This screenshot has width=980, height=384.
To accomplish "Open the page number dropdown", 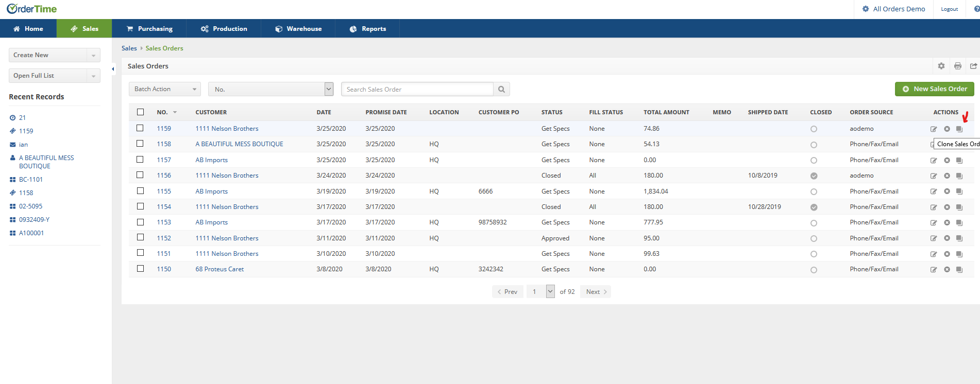I will 550,291.
